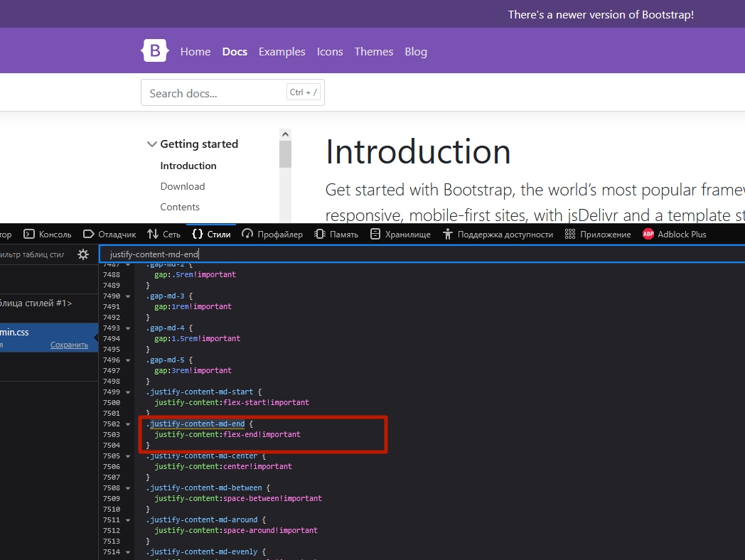Click the Memory (Память) chip icon
745x560 pixels.
click(x=320, y=234)
